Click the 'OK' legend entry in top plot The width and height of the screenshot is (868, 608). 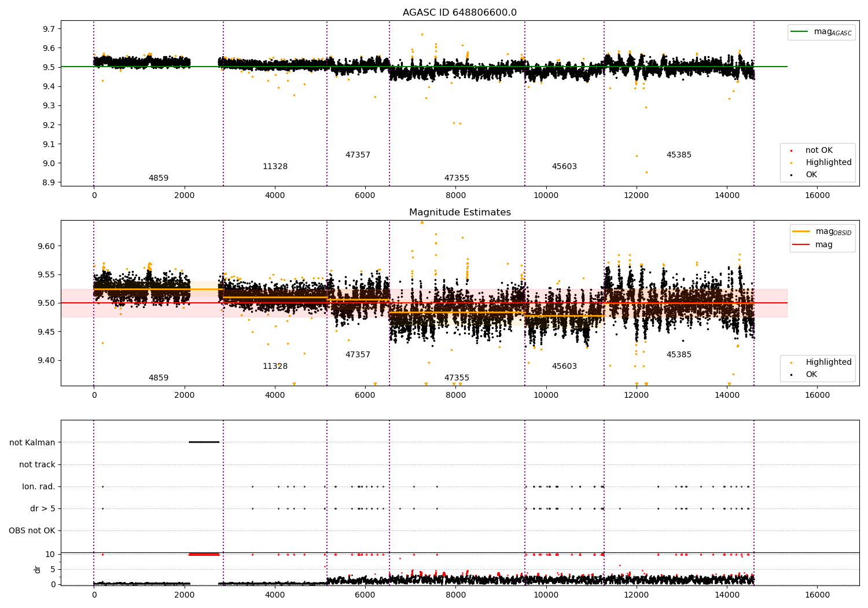pos(811,175)
